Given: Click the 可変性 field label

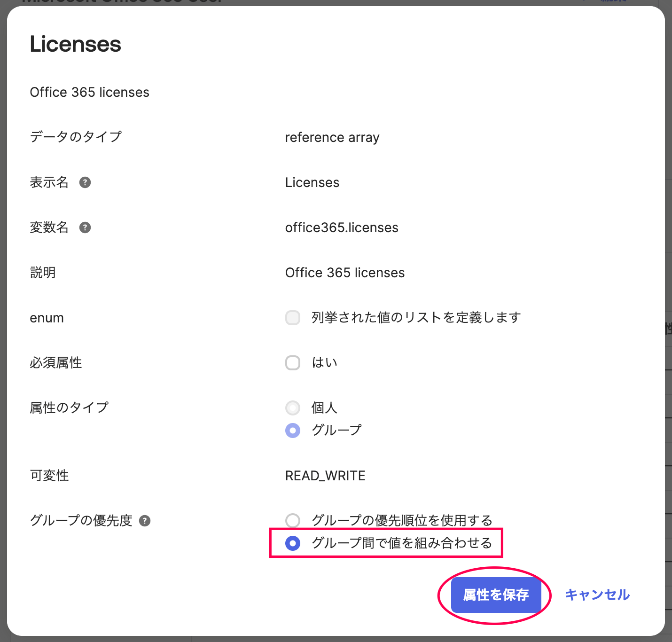Looking at the screenshot, I should [x=49, y=476].
